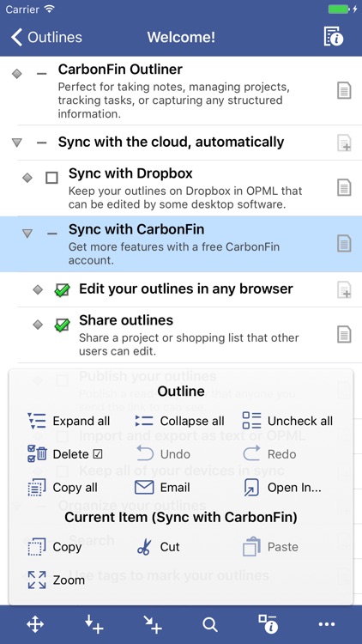Tap the move arrows icon in bottom toolbar
Screen dimensions: 362x644
35,625
